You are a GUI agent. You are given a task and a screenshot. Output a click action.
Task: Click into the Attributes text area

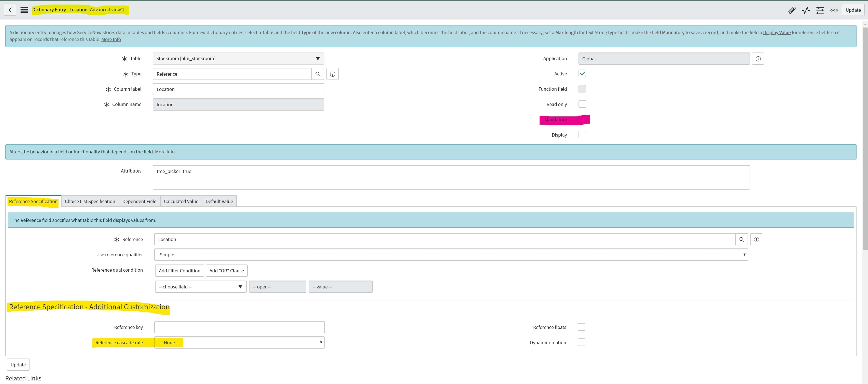pyautogui.click(x=451, y=177)
